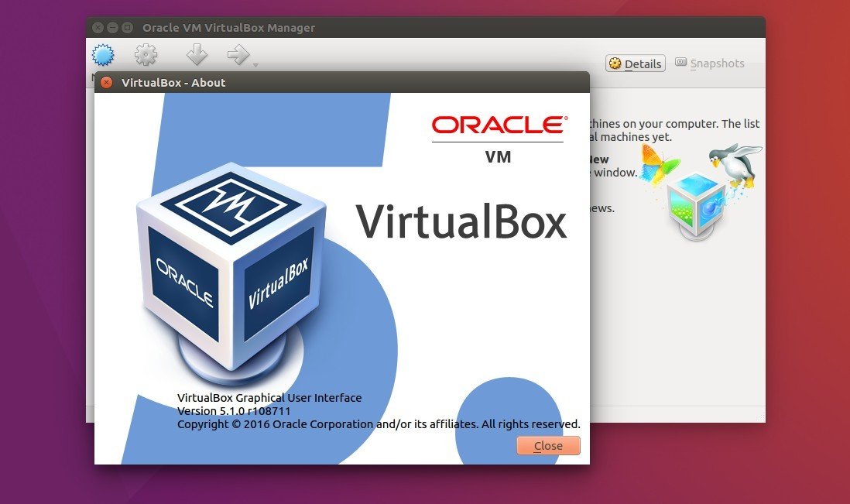This screenshot has height=504, width=850.
Task: Click the Discard down-arrow toolbar icon
Action: point(197,55)
